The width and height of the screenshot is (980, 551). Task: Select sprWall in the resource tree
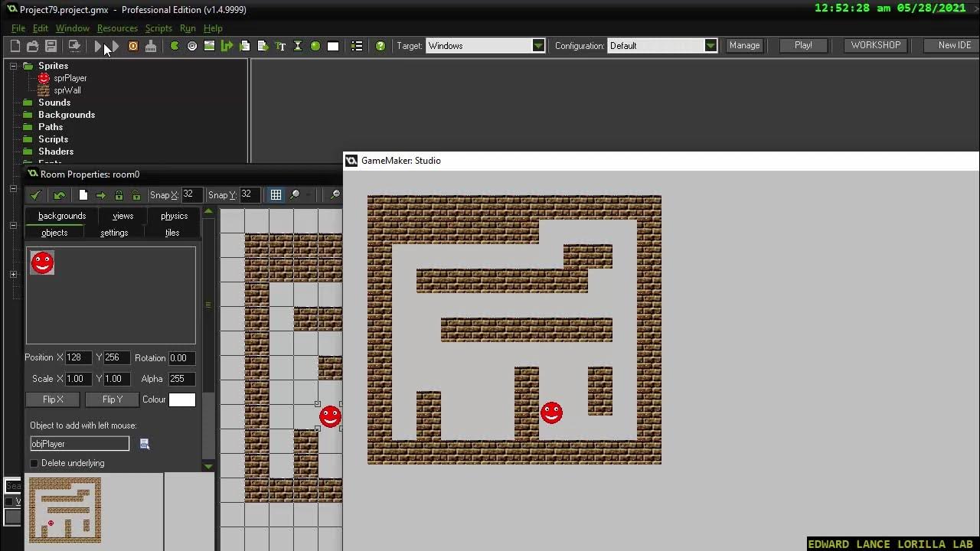(x=67, y=90)
